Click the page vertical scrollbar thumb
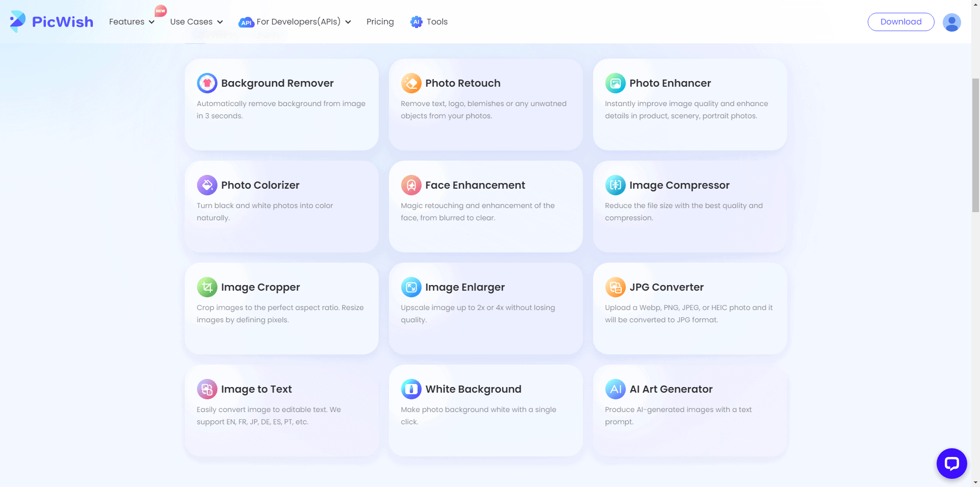This screenshot has height=487, width=980. 975,145
